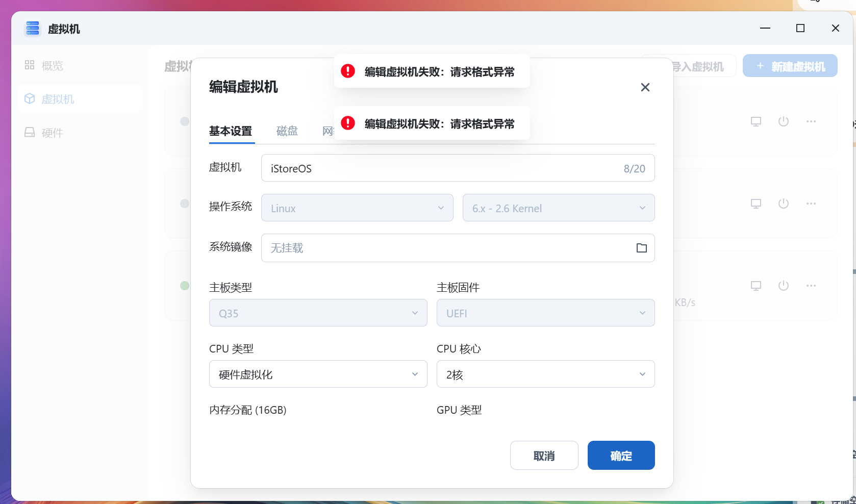Click the folder browse icon next to 系统镜像
Image resolution: width=856 pixels, height=504 pixels.
click(x=641, y=248)
